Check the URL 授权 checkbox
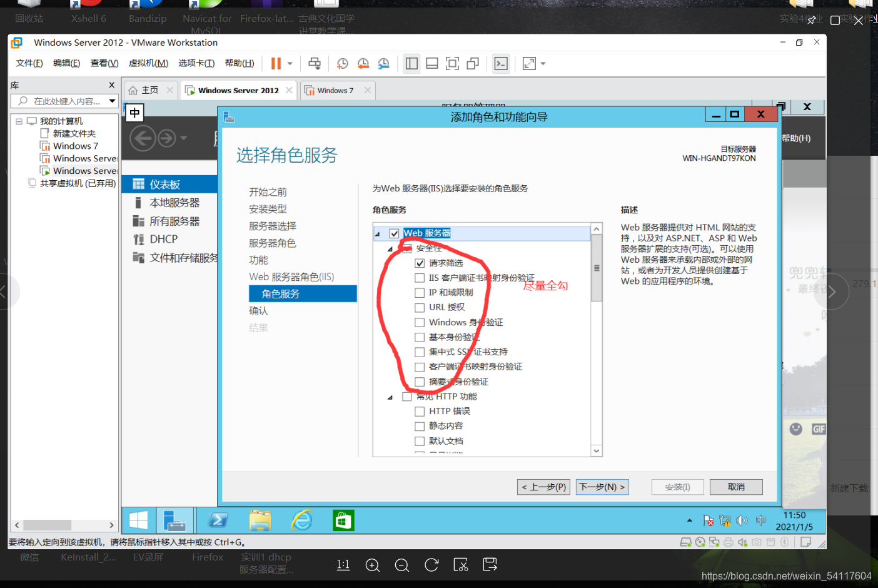 pos(420,308)
